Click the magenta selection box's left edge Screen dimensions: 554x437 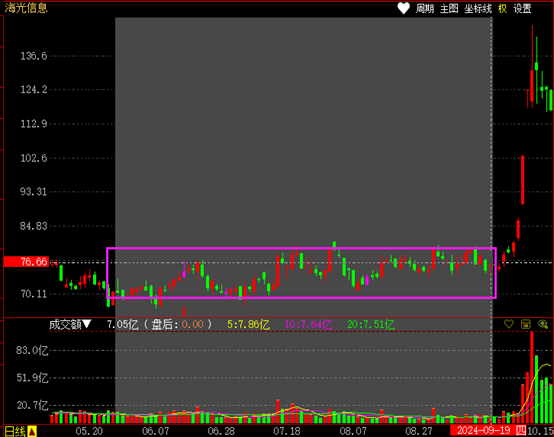coord(107,273)
